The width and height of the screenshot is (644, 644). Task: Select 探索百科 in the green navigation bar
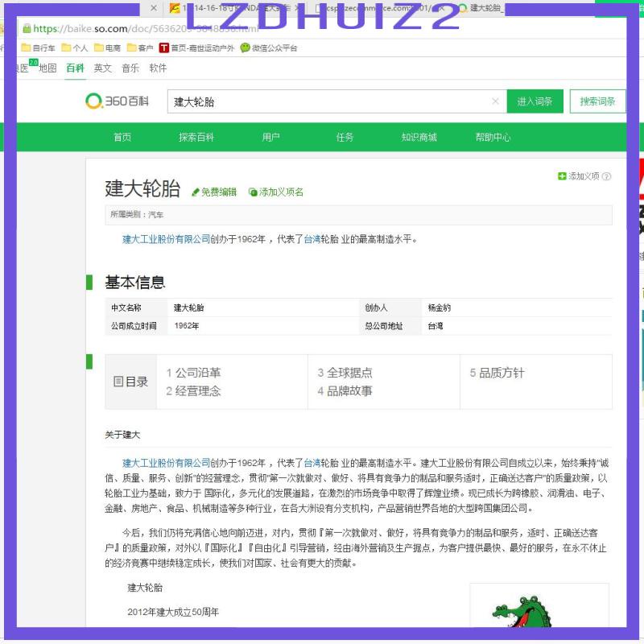click(196, 137)
